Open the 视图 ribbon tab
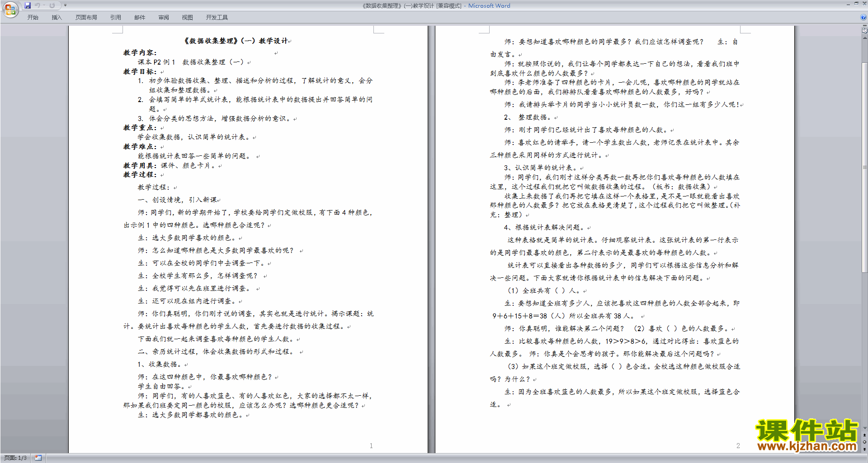Image resolution: width=868 pixels, height=463 pixels. (x=188, y=18)
